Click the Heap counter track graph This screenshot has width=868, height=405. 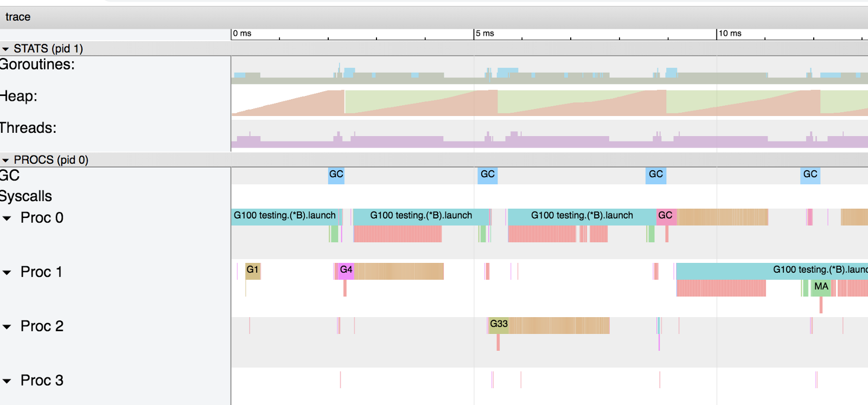pos(550,102)
